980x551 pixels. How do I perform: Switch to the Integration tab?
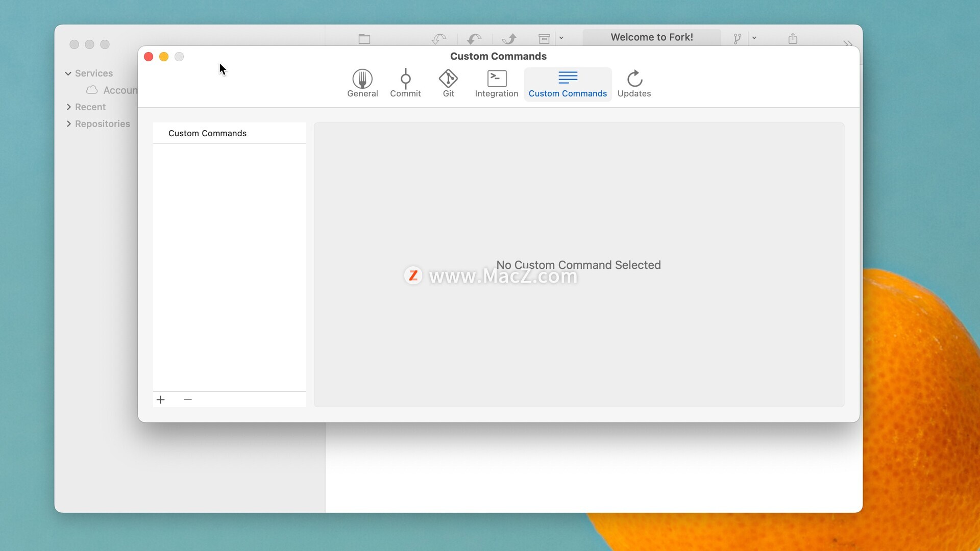point(496,84)
